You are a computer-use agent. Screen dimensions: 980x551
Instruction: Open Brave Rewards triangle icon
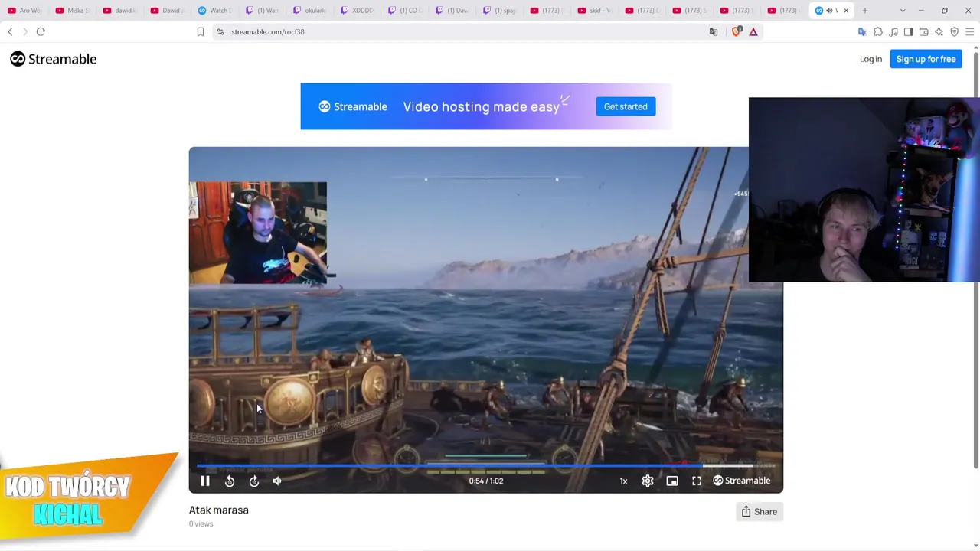(753, 31)
